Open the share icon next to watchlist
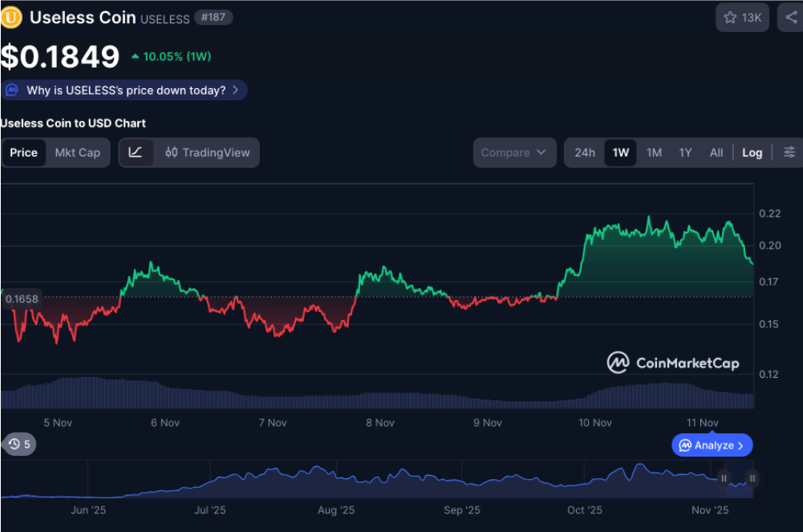The image size is (803, 532). click(x=789, y=17)
